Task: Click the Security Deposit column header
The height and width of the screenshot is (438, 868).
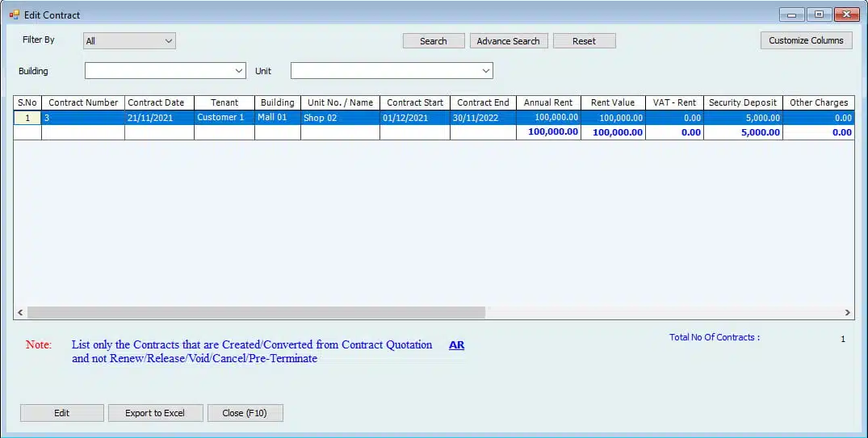Action: [x=742, y=102]
